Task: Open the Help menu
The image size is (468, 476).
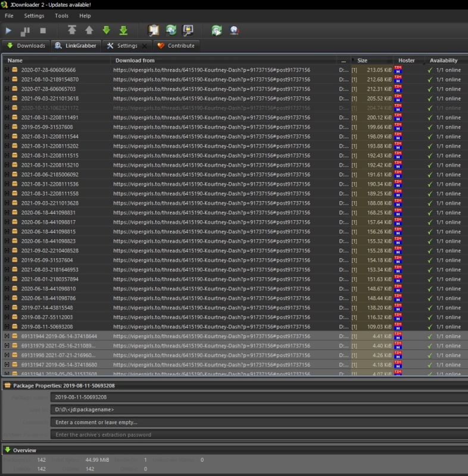Action: coord(85,16)
